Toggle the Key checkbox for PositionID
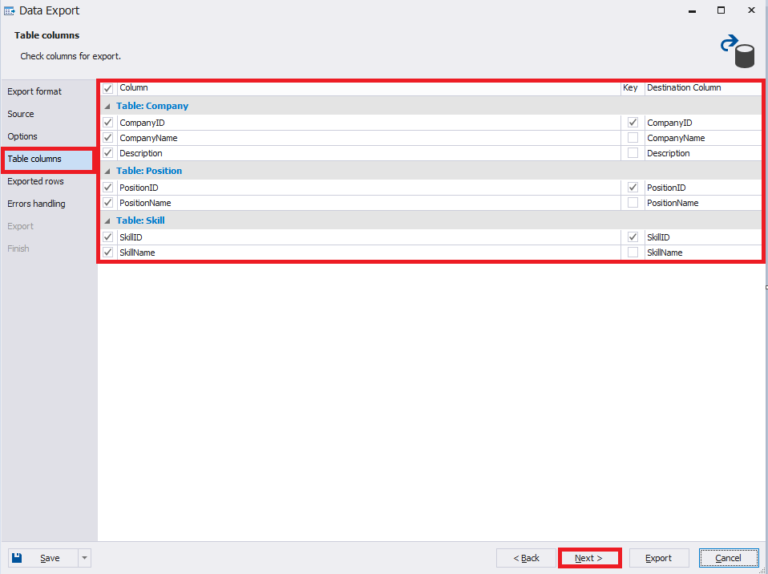 pyautogui.click(x=633, y=187)
